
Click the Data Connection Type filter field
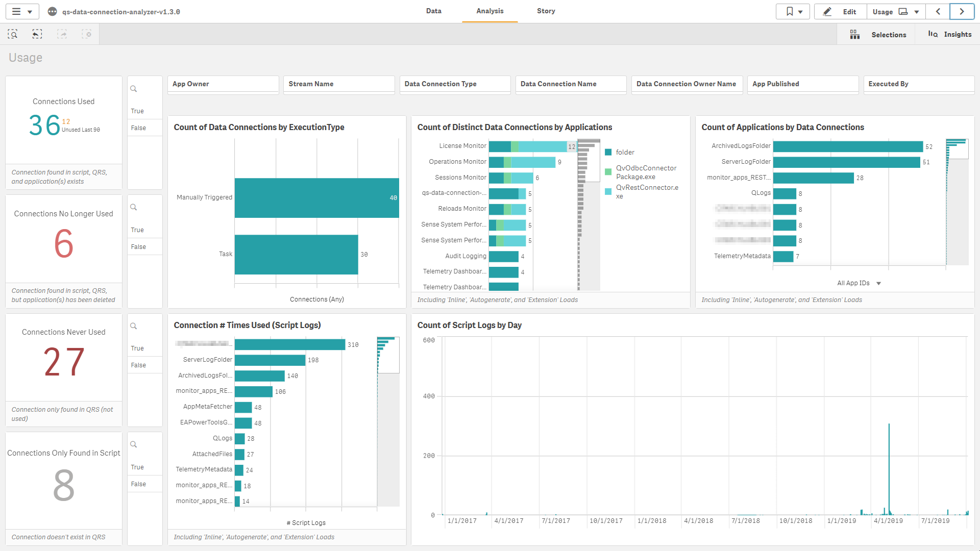coord(455,84)
